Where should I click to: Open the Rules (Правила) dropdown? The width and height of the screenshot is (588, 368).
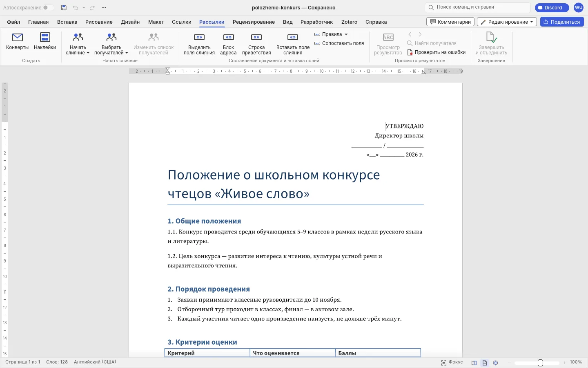point(331,34)
